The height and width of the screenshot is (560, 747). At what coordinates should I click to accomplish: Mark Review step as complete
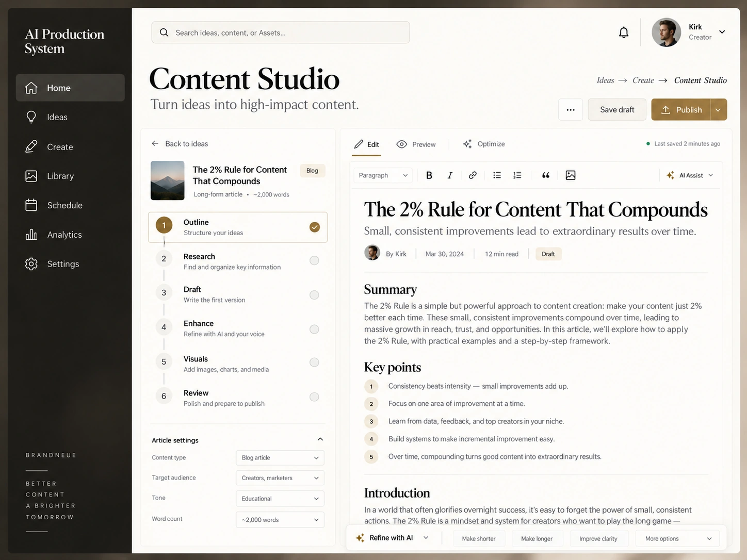[314, 397]
